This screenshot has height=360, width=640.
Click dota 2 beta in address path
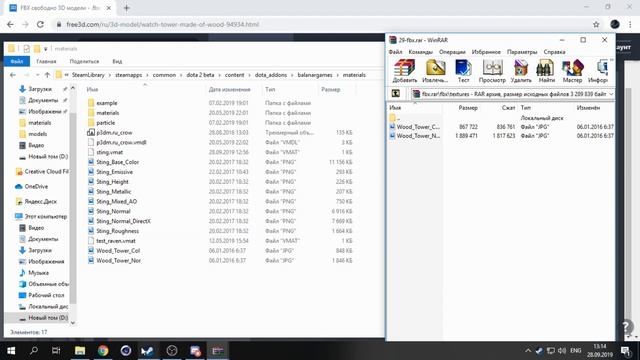coord(200,75)
